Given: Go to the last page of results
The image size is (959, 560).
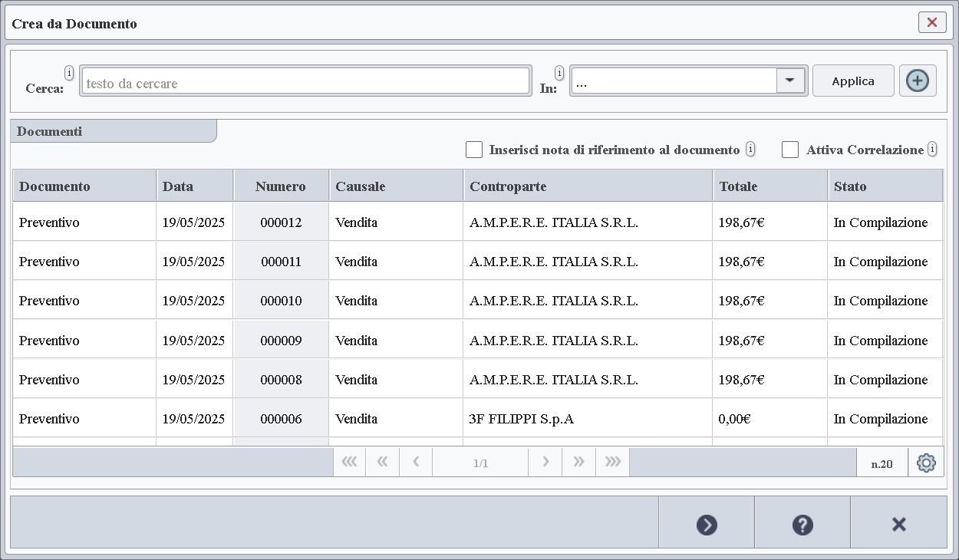Looking at the screenshot, I should [x=612, y=462].
